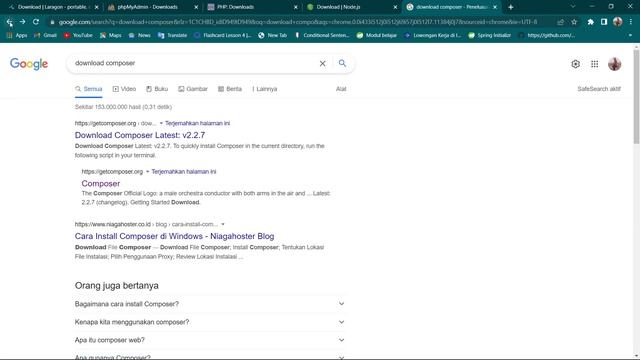Open Chrome profile avatar in toolbar
Viewport: 640px width, 360px height.
click(618, 22)
